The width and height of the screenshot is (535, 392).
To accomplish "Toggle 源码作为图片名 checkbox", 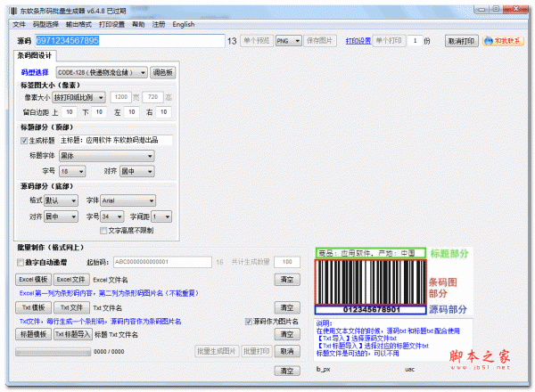I will [249, 321].
